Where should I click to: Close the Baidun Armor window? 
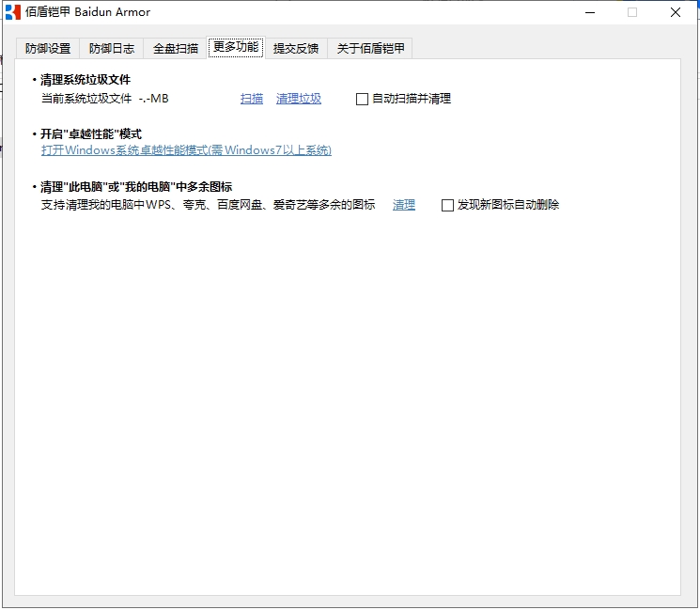click(x=676, y=12)
